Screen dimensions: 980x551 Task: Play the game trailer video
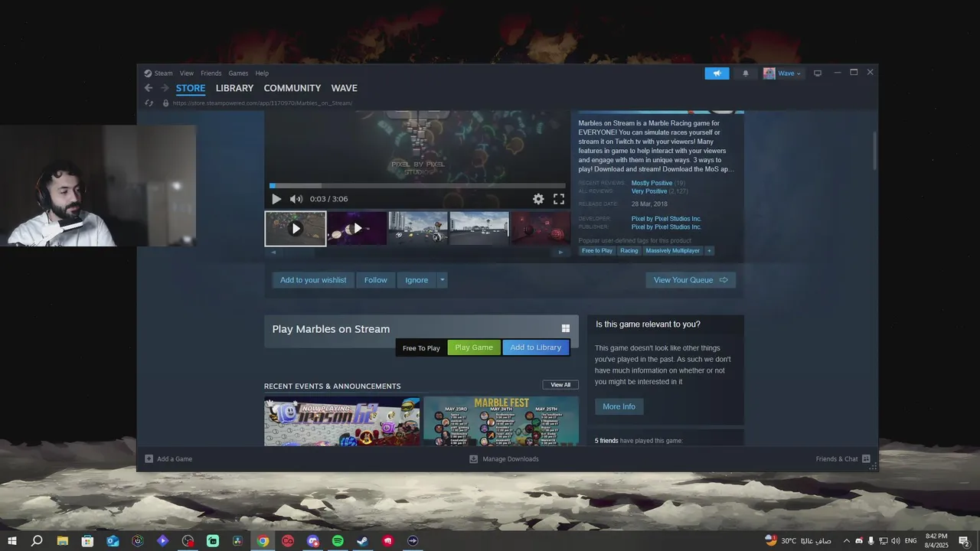276,199
